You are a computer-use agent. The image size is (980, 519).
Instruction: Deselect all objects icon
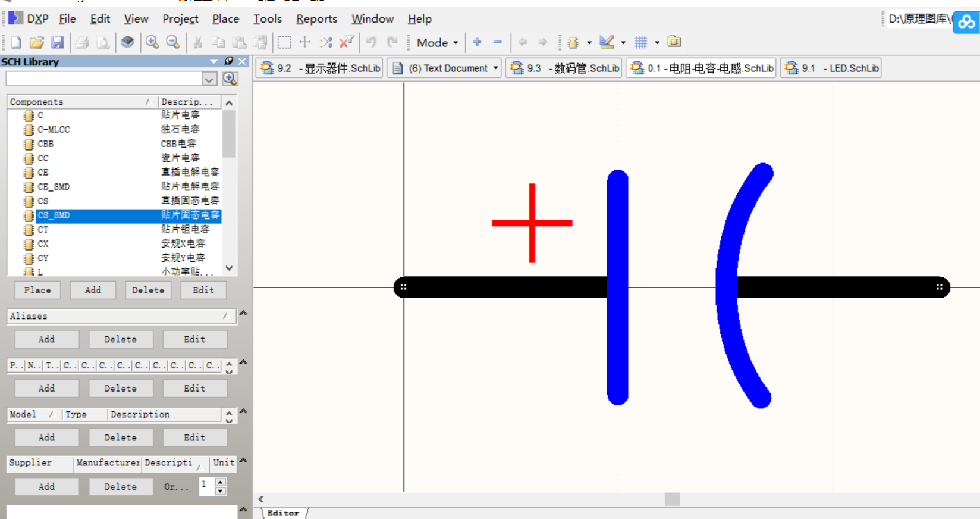click(x=325, y=42)
